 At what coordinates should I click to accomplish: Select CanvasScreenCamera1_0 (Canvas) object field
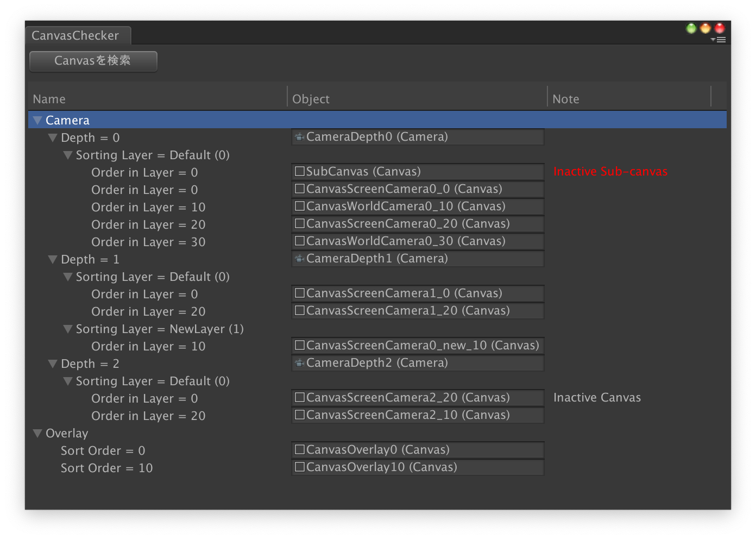(x=418, y=293)
